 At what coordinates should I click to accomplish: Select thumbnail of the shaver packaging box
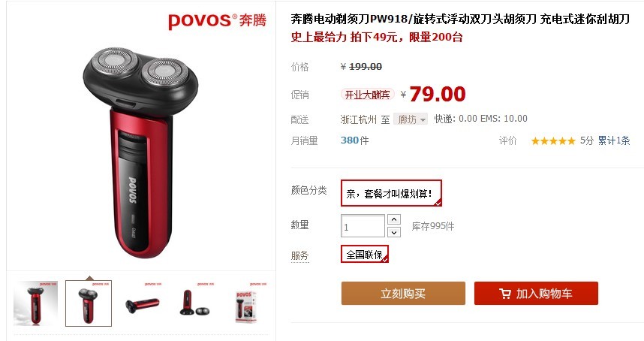tap(247, 303)
